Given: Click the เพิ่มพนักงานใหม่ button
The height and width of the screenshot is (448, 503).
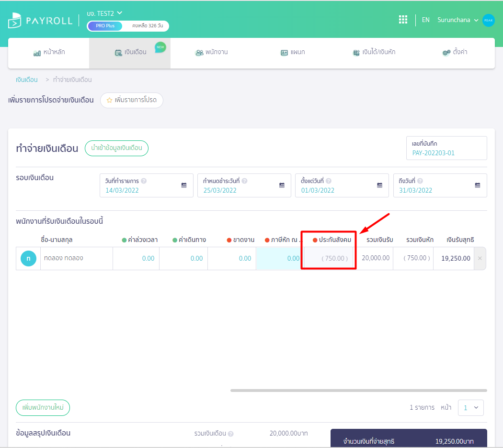Looking at the screenshot, I should [x=43, y=407].
